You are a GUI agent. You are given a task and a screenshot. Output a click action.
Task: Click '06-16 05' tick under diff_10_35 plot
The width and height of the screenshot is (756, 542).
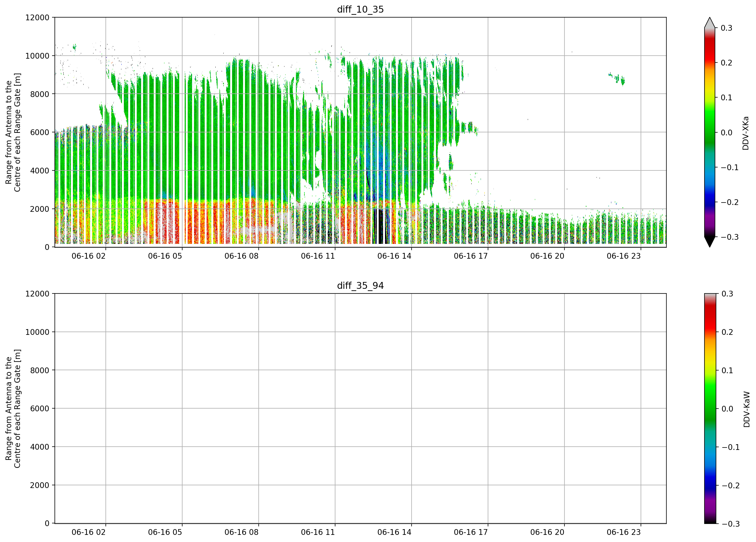point(165,256)
